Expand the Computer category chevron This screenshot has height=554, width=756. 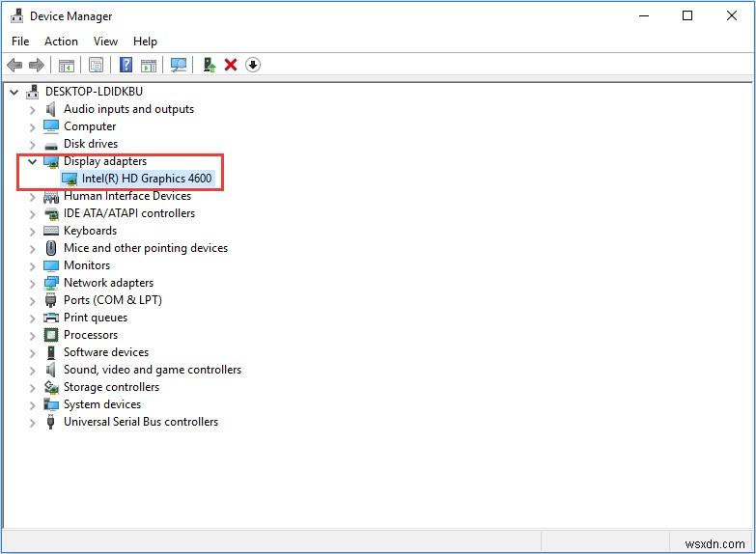coord(32,127)
